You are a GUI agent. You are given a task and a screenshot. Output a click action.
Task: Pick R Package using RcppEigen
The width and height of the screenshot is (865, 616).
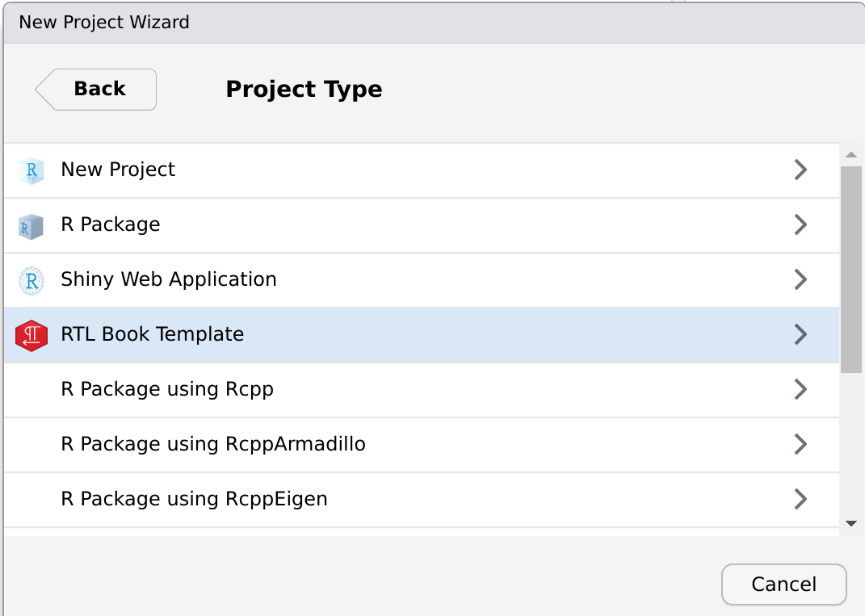194,499
